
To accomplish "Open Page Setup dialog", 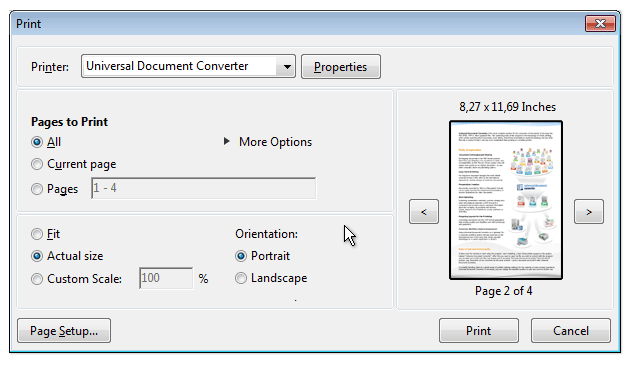I will click(x=64, y=331).
